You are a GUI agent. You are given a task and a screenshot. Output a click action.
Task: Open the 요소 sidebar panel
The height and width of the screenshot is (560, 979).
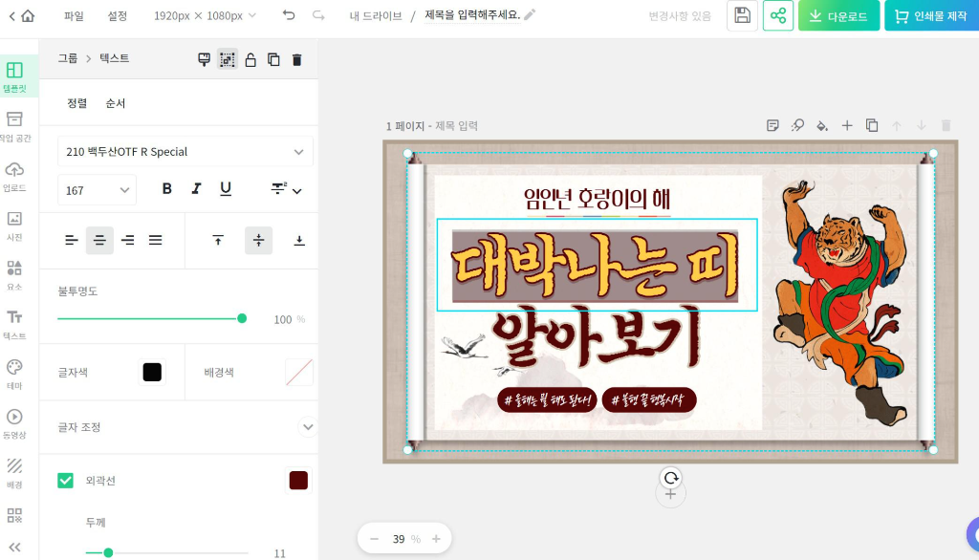pyautogui.click(x=15, y=275)
